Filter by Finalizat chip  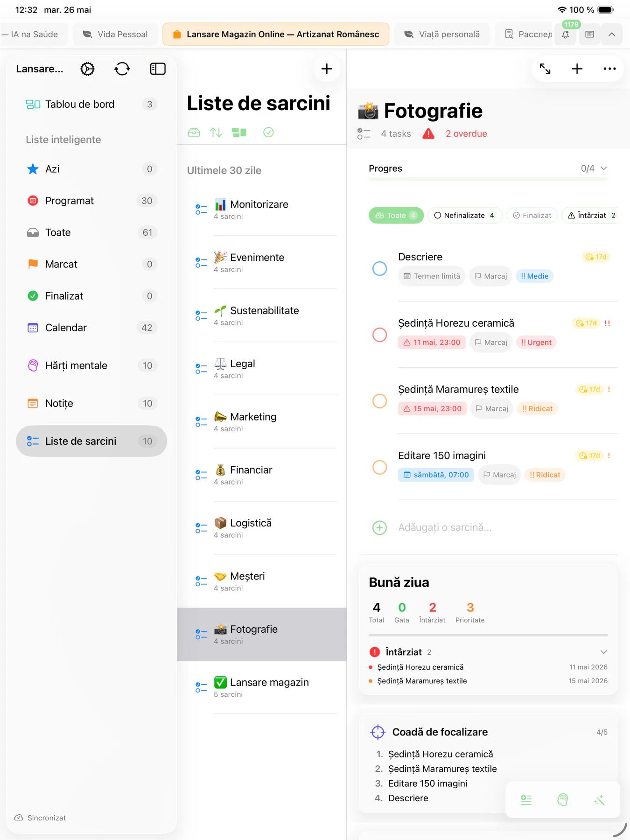coord(532,216)
